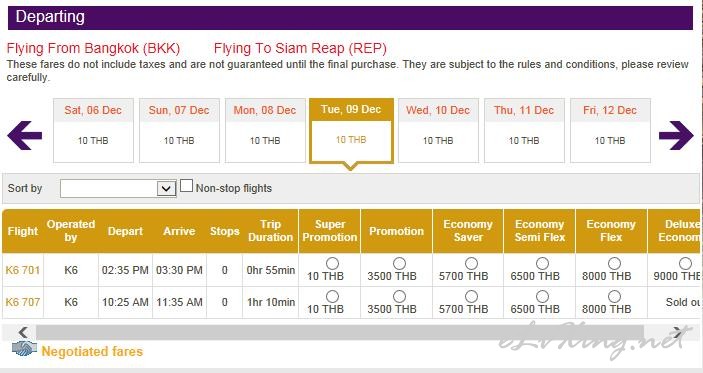Click the handshake icon beside Negotiated fares

24,349
